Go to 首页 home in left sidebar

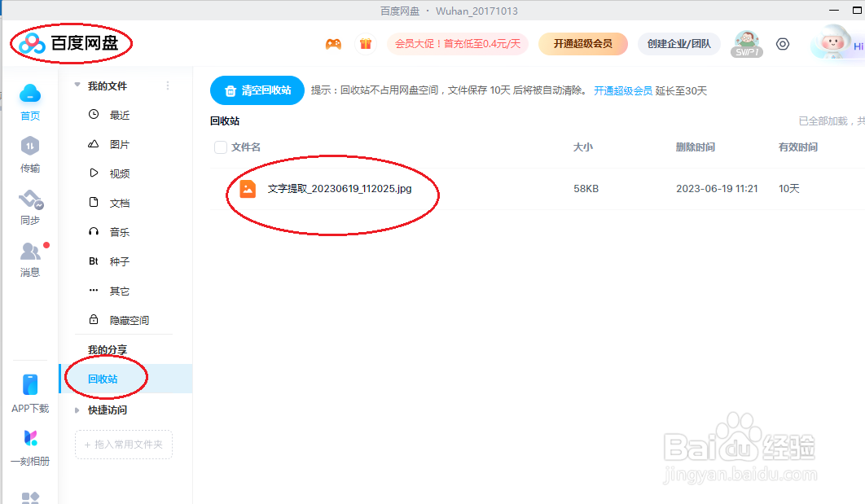click(30, 103)
